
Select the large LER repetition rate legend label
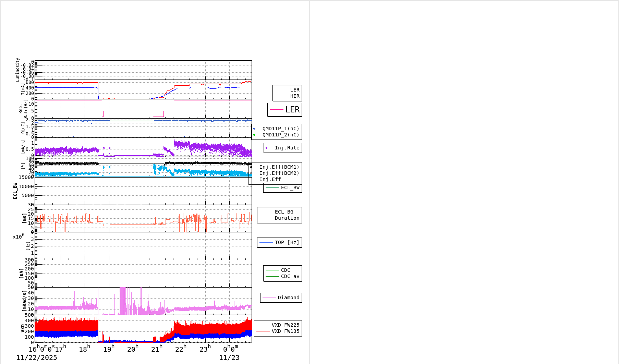(x=292, y=110)
